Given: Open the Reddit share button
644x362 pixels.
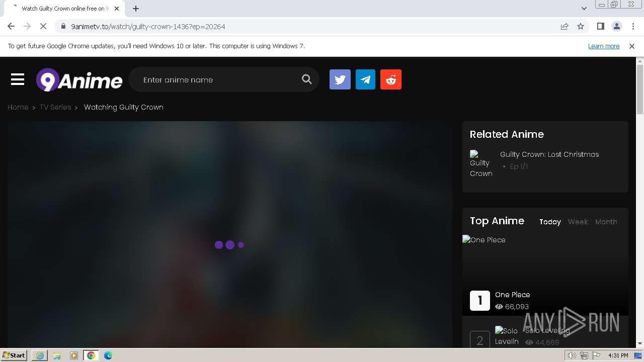Looking at the screenshot, I should coord(391,79).
